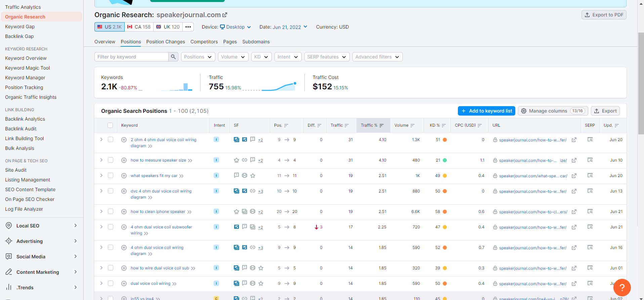Click the Intent badge of 'how to wire dual voice coil sub'
Screen dimensions: 644x300
pos(216,268)
